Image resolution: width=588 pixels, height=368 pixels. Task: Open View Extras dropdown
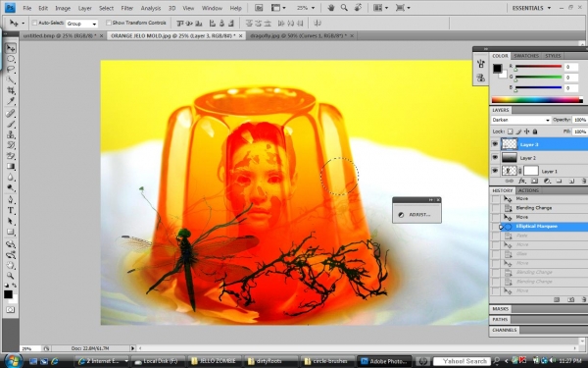[x=278, y=8]
